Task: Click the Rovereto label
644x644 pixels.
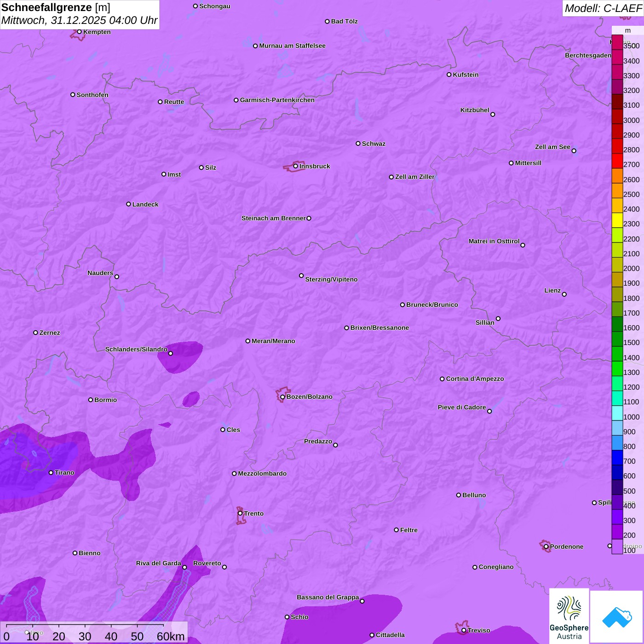Action: (207, 563)
